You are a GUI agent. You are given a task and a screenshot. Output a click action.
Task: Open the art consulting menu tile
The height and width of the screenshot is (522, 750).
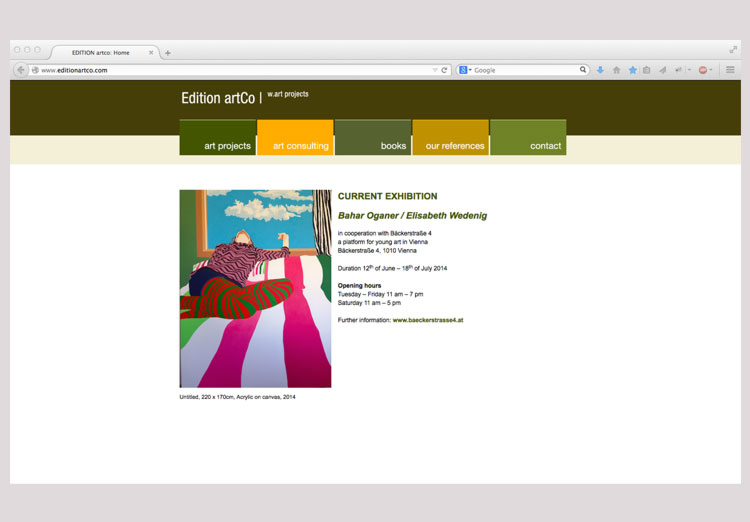point(295,137)
